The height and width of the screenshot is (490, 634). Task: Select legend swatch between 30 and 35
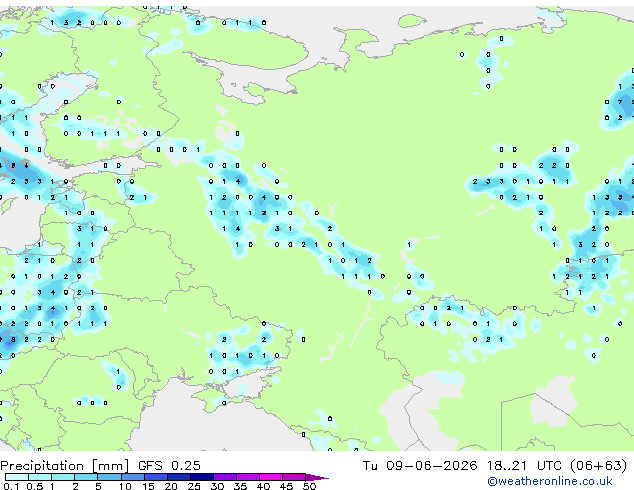pos(225,477)
